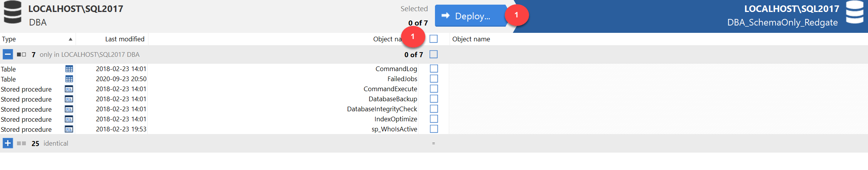Click the table icon in the FailedJobs row
The height and width of the screenshot is (170, 868).
point(69,79)
